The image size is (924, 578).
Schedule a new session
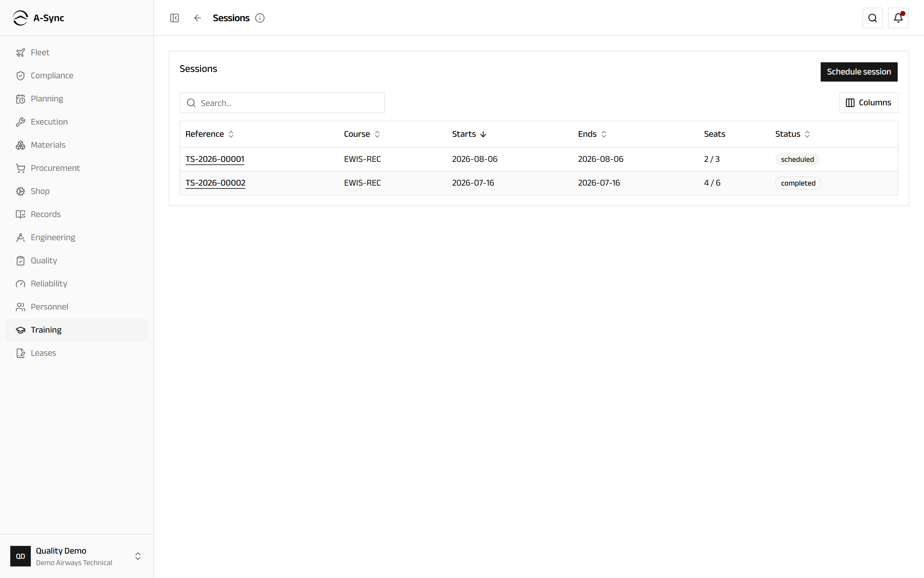(859, 72)
